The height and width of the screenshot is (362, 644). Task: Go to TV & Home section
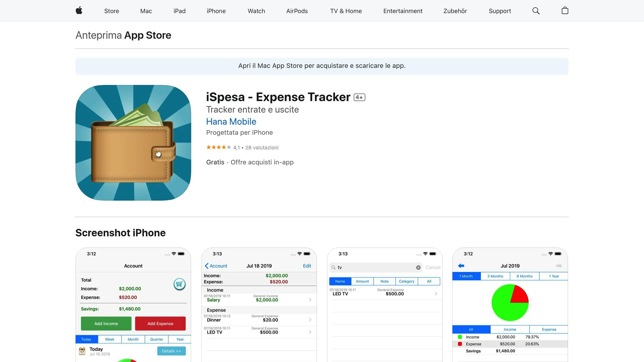pos(346,11)
